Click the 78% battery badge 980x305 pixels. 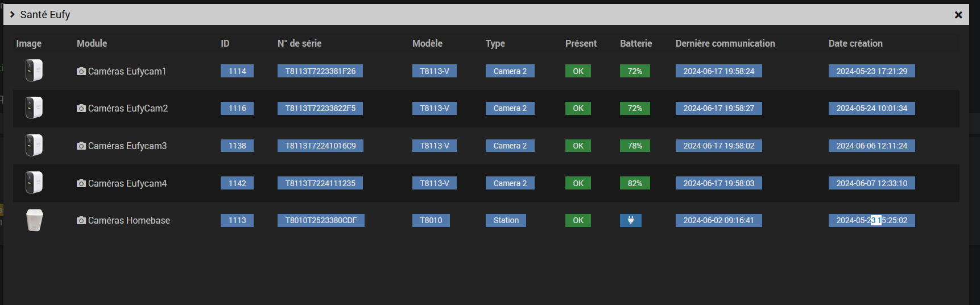635,146
